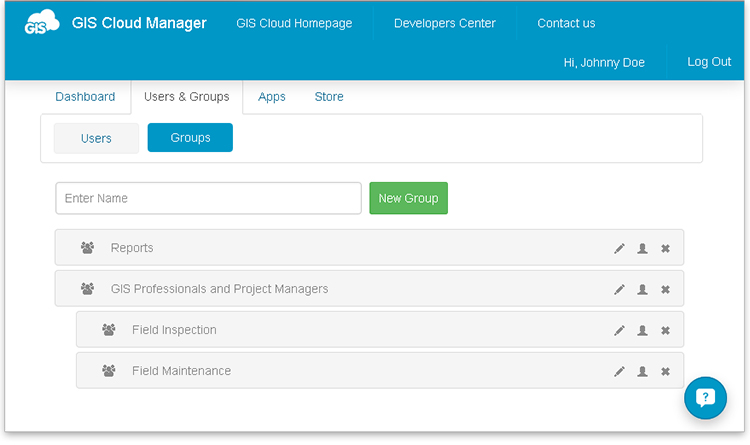The width and height of the screenshot is (750, 445).
Task: Focus the Enter Name input field
Action: (209, 198)
